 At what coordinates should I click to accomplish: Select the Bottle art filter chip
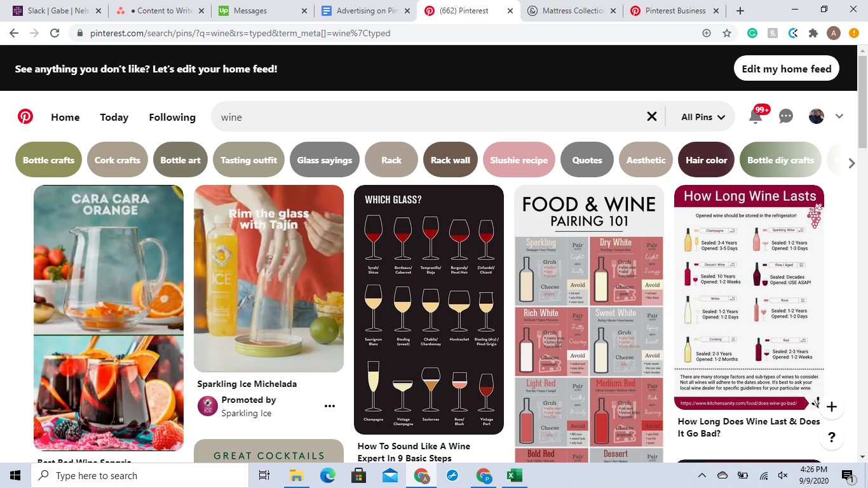point(180,160)
